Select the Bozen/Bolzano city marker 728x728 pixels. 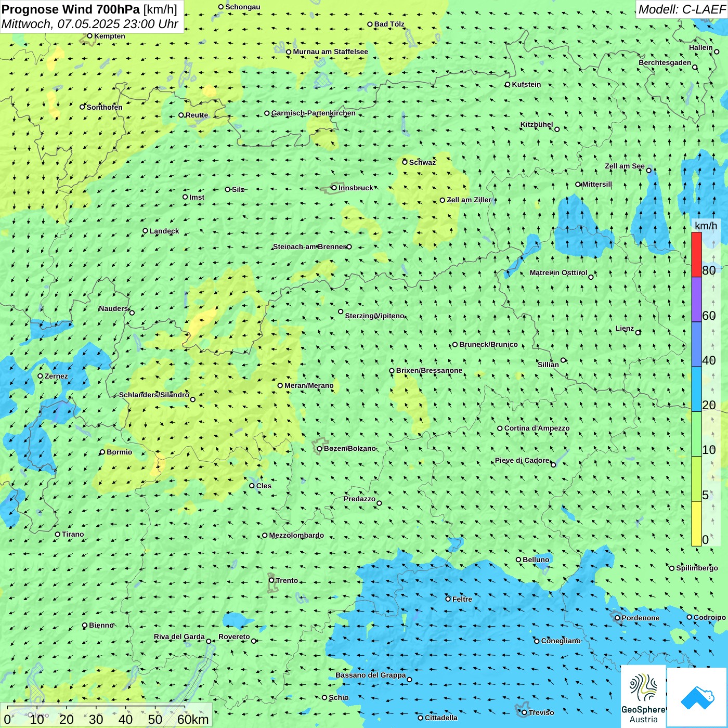pyautogui.click(x=319, y=449)
